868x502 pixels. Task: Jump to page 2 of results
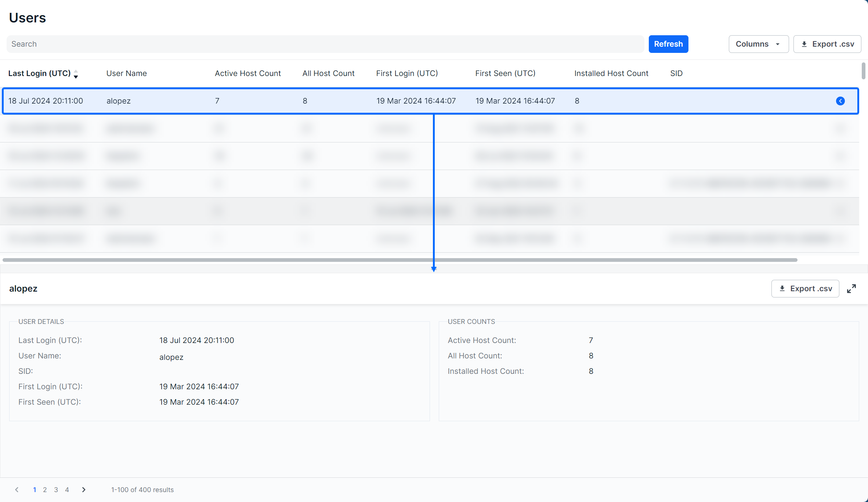coord(45,490)
